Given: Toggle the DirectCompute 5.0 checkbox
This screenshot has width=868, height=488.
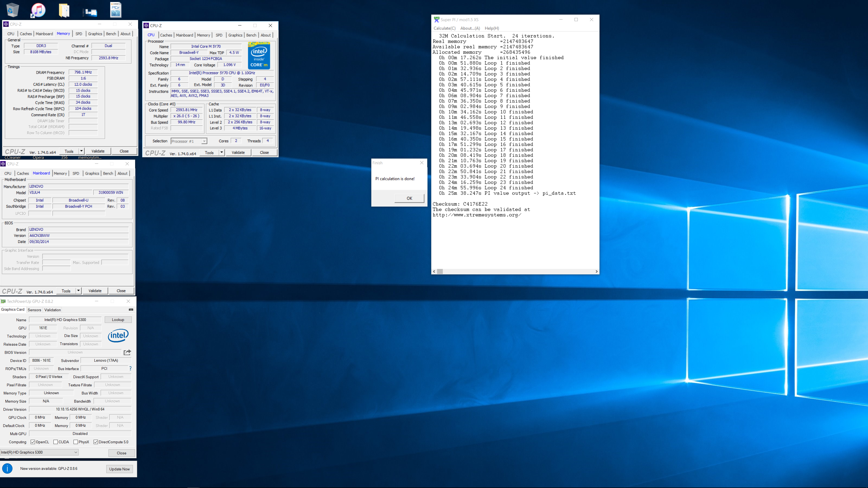Looking at the screenshot, I should tap(96, 442).
